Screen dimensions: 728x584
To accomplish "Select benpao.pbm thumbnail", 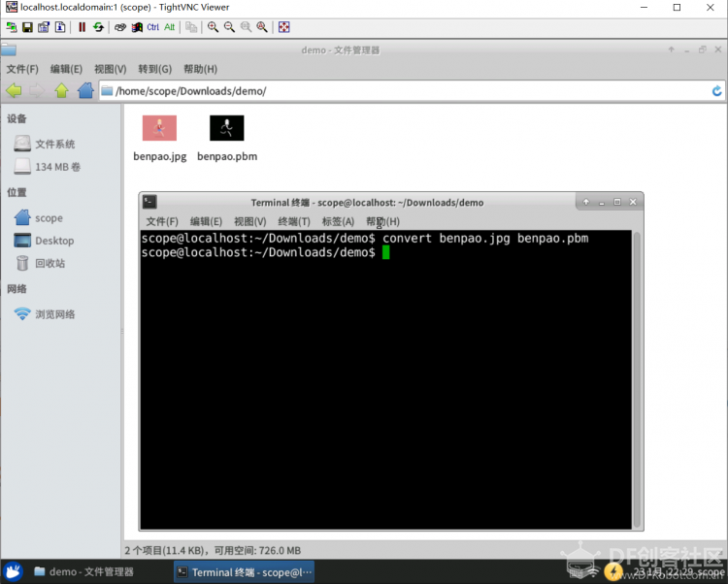I will (226, 128).
